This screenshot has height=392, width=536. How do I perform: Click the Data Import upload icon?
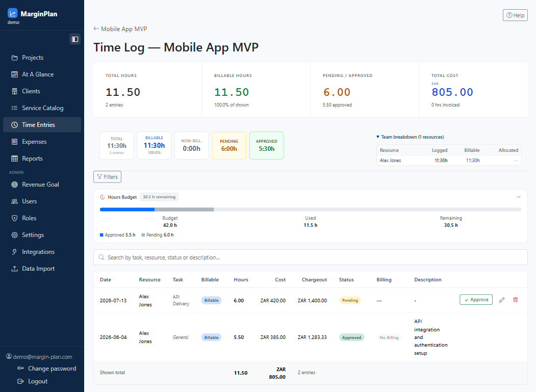(14, 269)
